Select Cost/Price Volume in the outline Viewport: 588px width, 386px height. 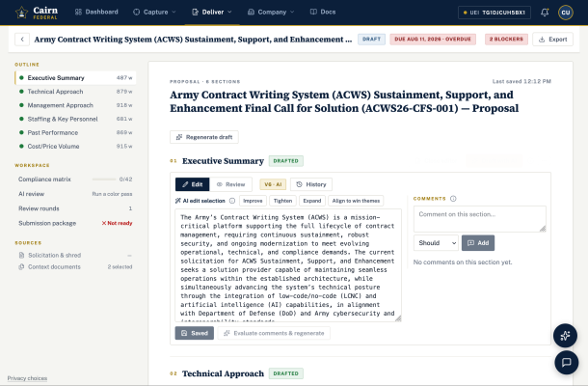click(x=75, y=146)
